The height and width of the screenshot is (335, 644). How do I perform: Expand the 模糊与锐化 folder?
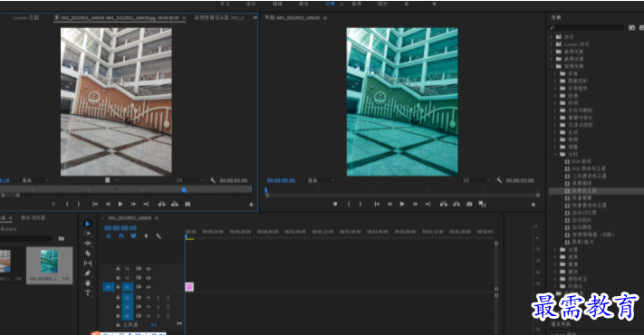click(556, 118)
